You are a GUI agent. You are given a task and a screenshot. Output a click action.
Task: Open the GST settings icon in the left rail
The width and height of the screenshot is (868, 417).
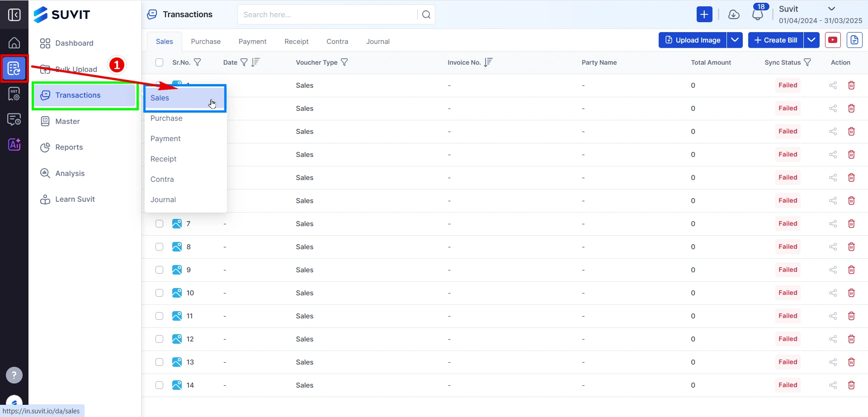[x=14, y=94]
